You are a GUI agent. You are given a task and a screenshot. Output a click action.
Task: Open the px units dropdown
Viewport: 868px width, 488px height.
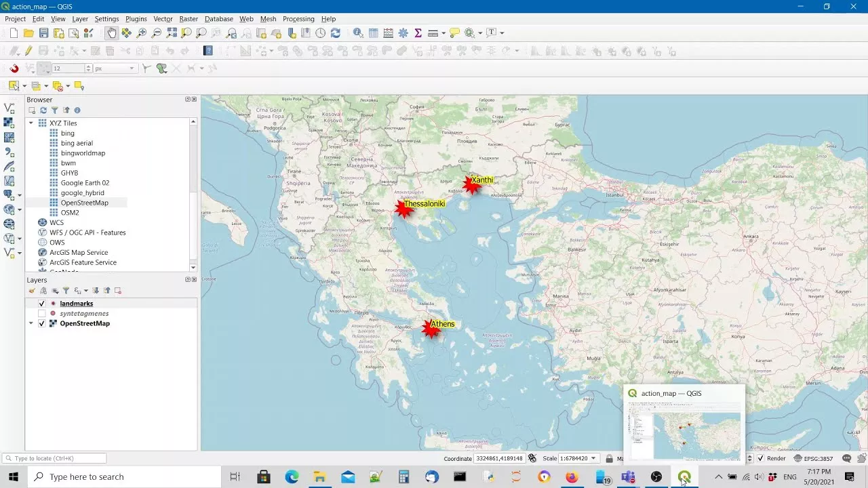(x=132, y=68)
